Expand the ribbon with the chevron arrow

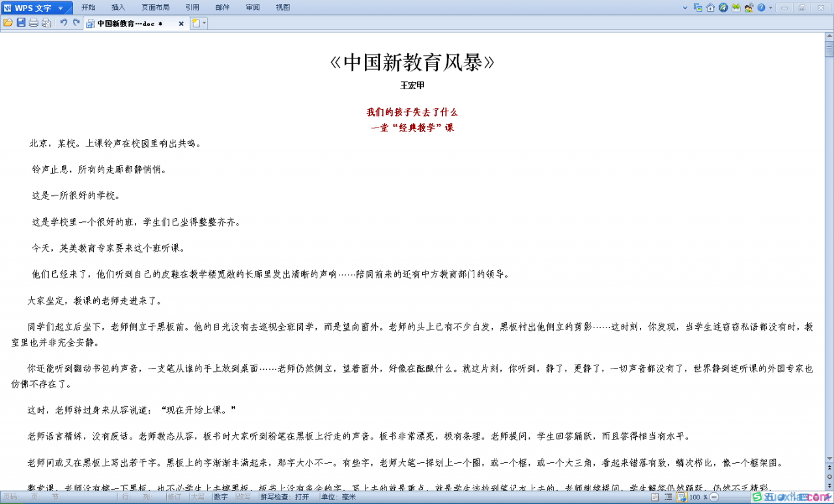click(685, 7)
